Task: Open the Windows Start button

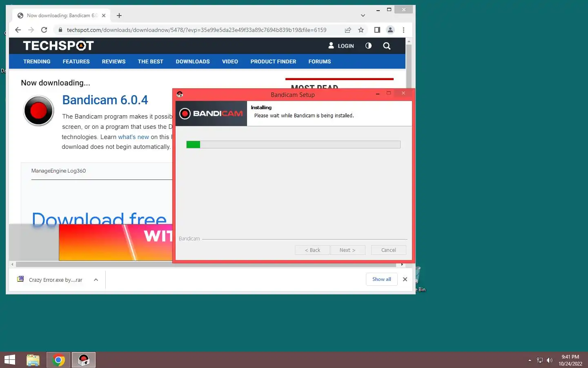Action: (x=10, y=360)
